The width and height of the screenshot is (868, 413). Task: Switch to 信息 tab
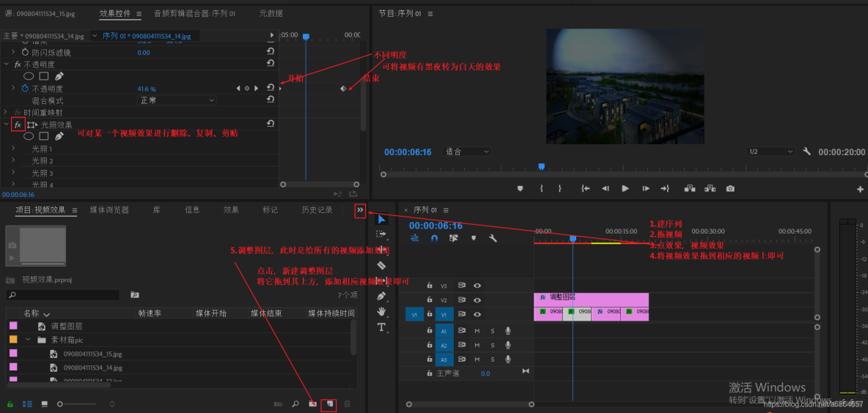(192, 210)
